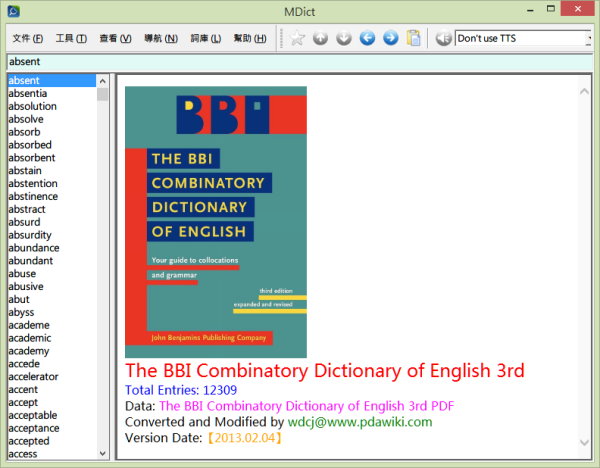600x468 pixels.
Task: Navigate forward with blue right arrow
Action: 390,38
